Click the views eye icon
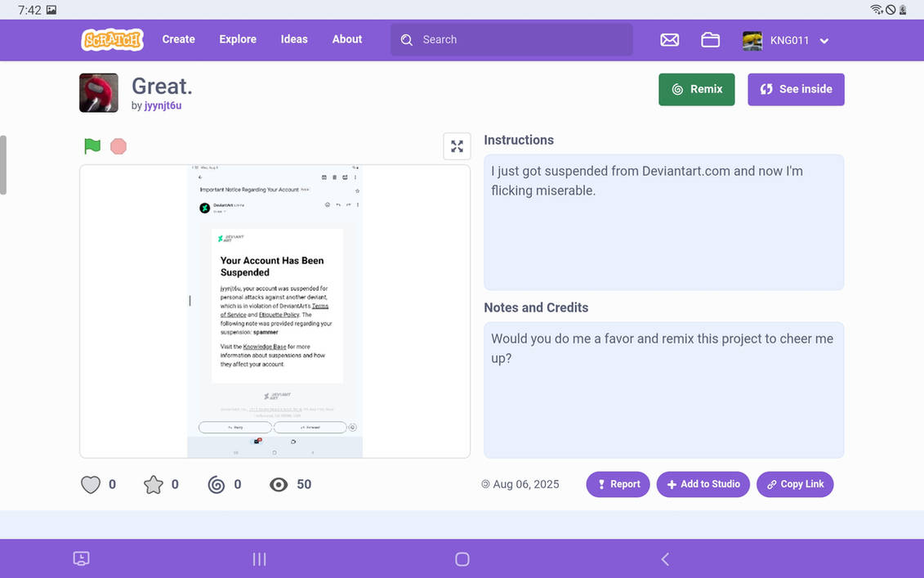Viewport: 924px width, 578px height. point(279,485)
